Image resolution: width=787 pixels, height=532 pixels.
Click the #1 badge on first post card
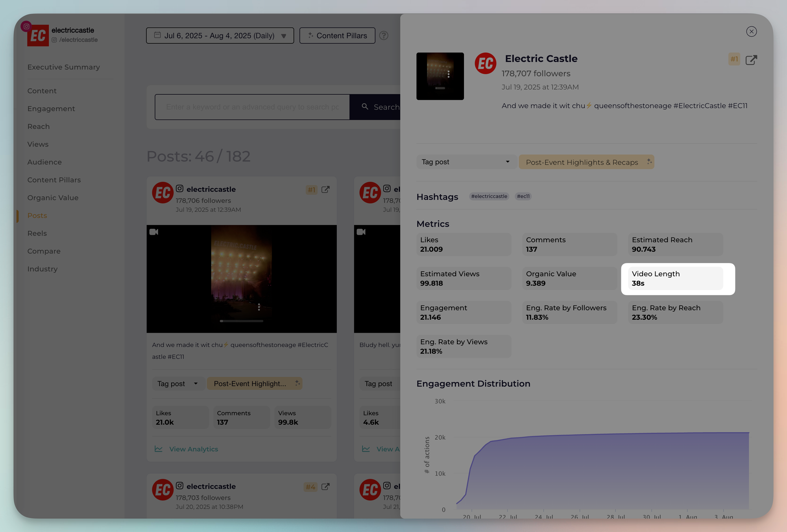tap(312, 190)
